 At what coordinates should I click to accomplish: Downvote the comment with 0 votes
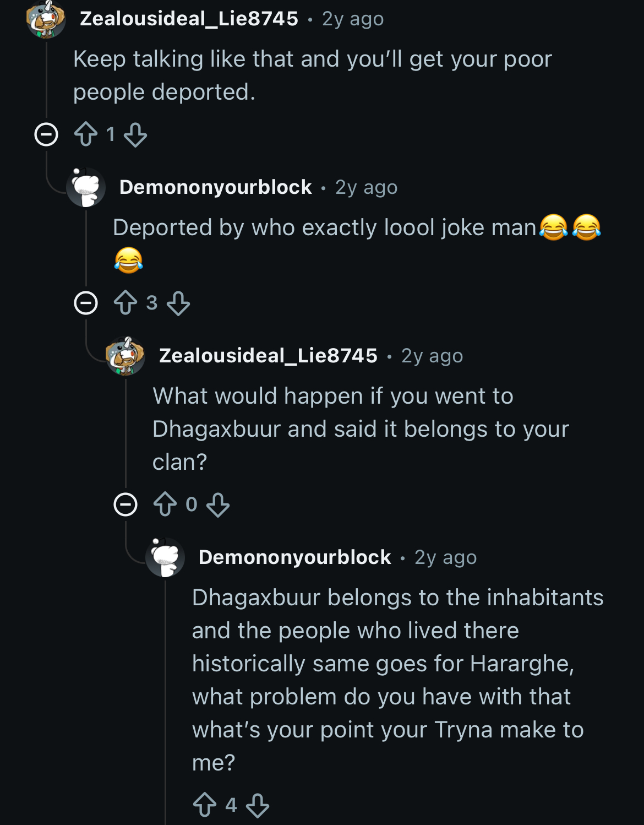click(x=218, y=504)
